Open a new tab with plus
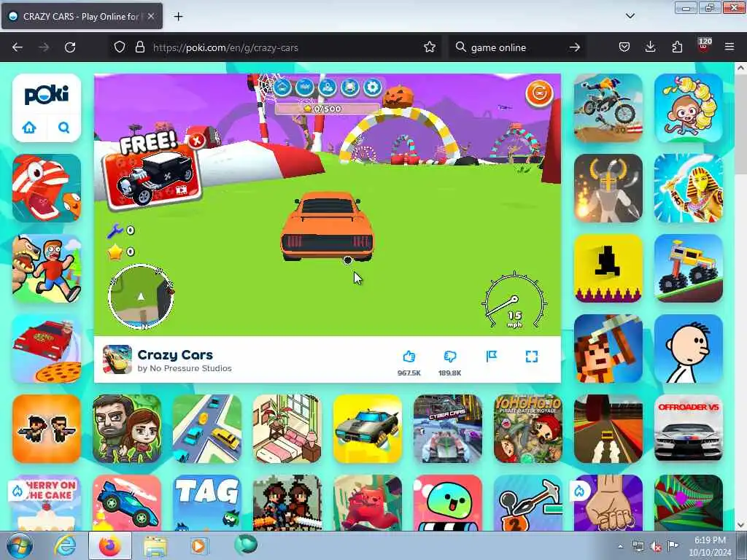Image resolution: width=747 pixels, height=560 pixels. coord(178,17)
